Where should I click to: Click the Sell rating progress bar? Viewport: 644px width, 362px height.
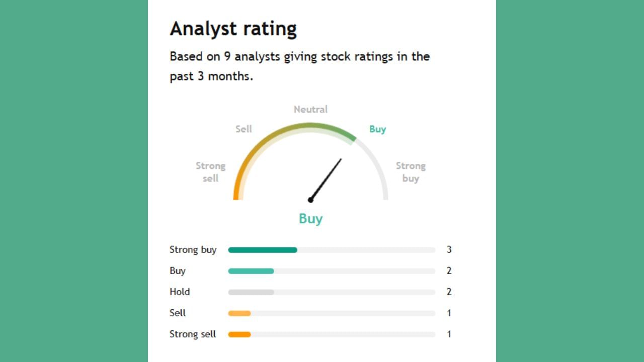pyautogui.click(x=239, y=313)
